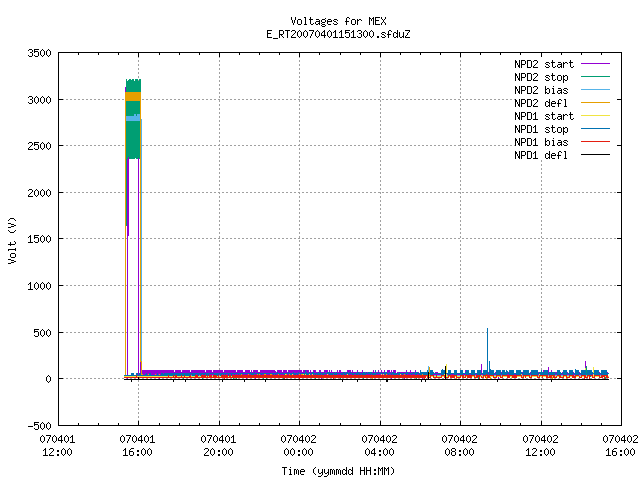Click the 'NPD2 stop' legend label
640x480 pixels.
click(x=541, y=77)
